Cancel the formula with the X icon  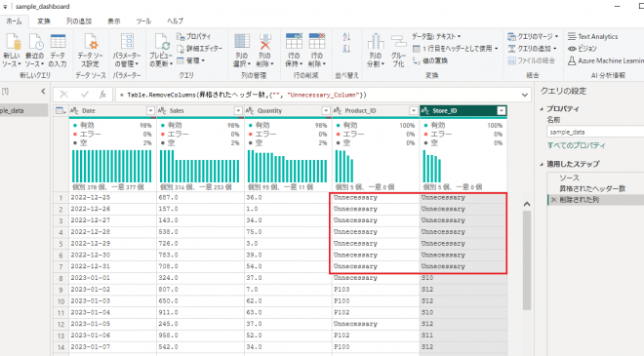click(63, 95)
